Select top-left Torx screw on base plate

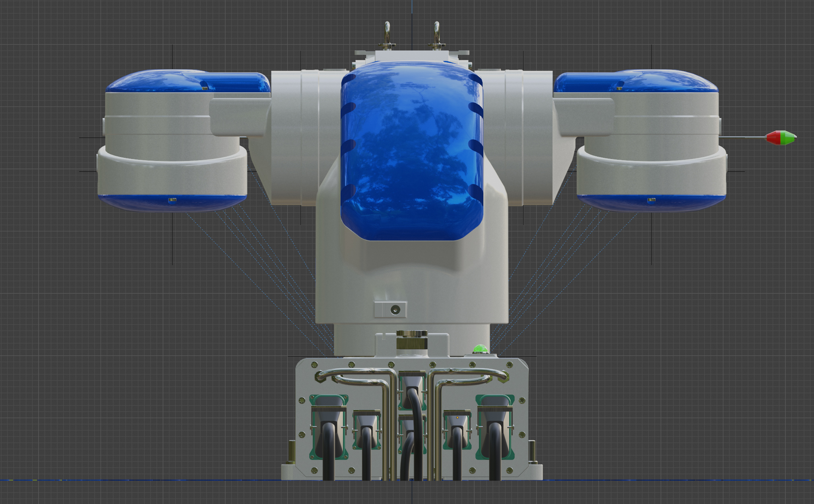click(x=314, y=364)
